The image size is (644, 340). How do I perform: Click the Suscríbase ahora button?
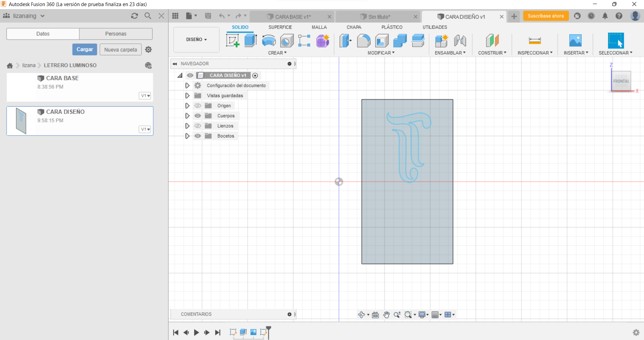click(x=546, y=16)
